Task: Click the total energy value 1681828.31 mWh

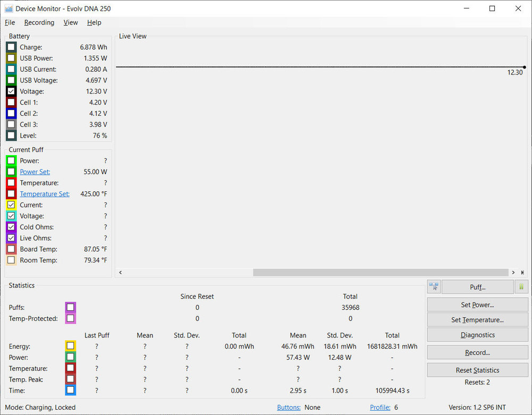Action: 392,346
